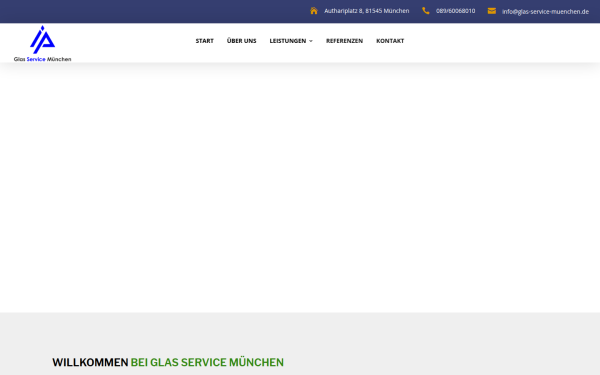
Task: Click the Willkommen bei Glas Service München heading
Action: pos(168,362)
